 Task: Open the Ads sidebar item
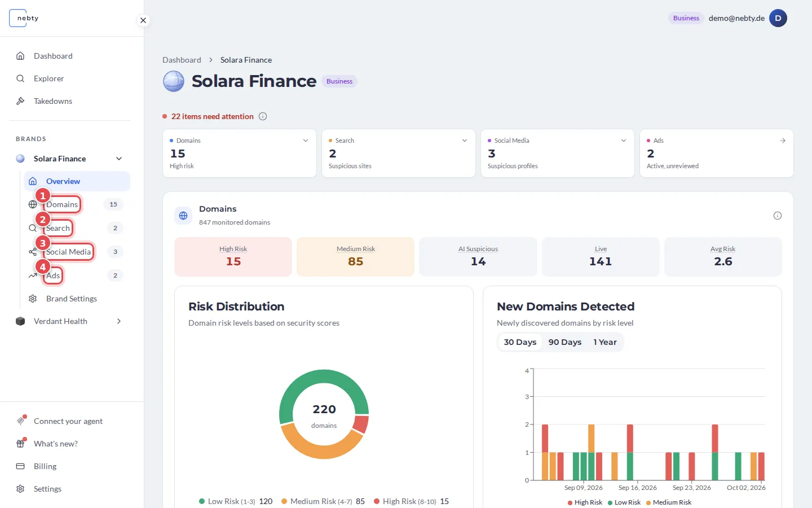pyautogui.click(x=53, y=275)
